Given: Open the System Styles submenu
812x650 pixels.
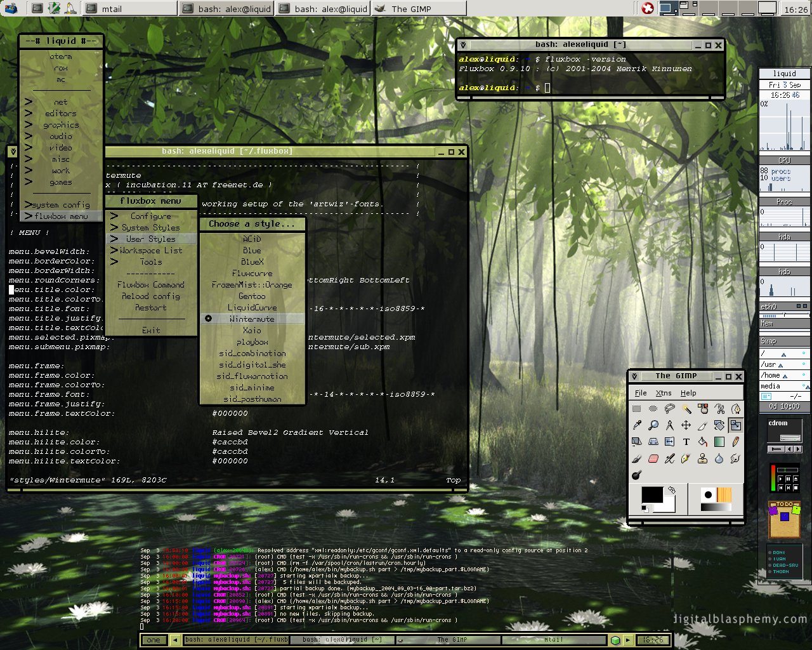Looking at the screenshot, I should tap(150, 227).
